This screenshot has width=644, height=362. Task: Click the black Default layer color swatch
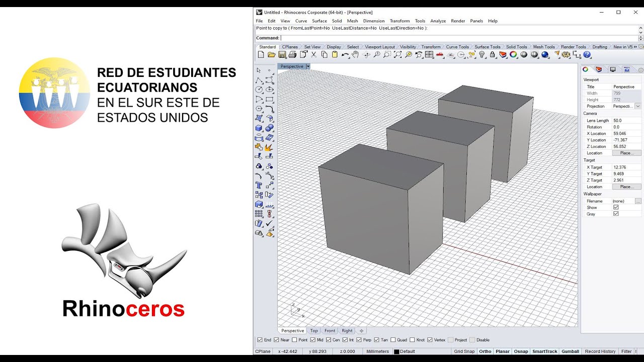click(396, 351)
